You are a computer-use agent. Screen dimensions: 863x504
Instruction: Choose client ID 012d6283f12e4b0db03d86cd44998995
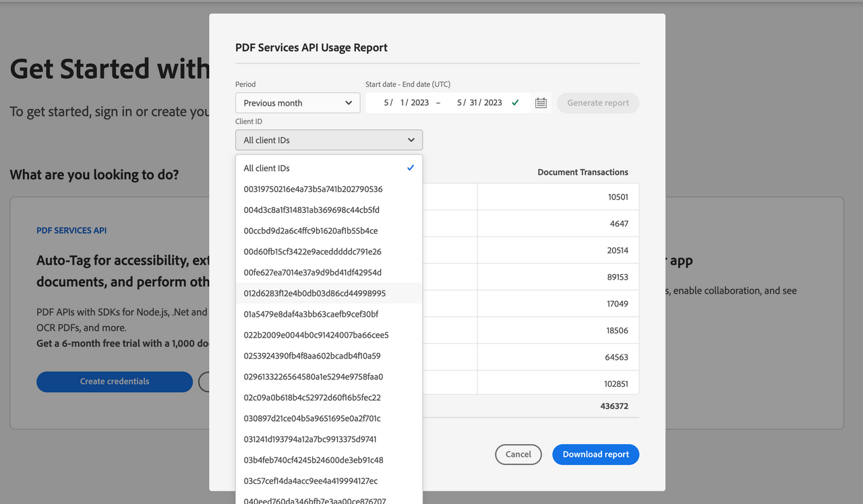(329, 294)
